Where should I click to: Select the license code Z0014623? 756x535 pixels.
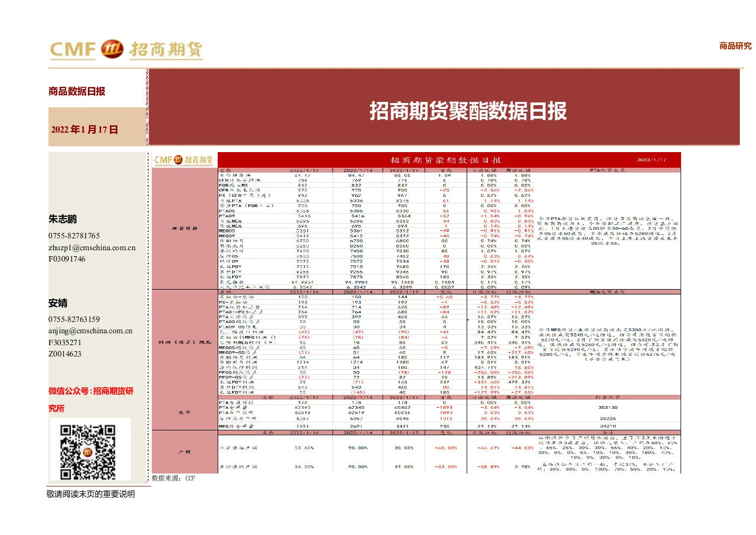click(65, 354)
